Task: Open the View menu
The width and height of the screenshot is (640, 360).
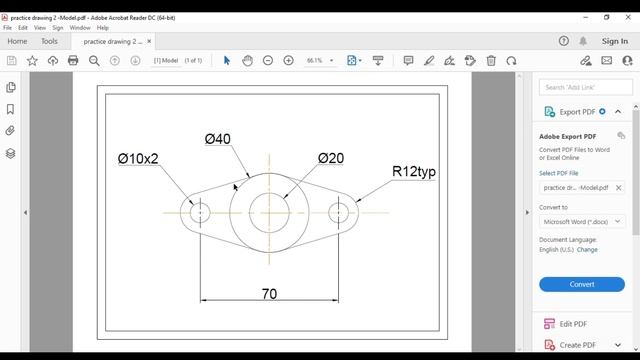Action: [x=40, y=28]
